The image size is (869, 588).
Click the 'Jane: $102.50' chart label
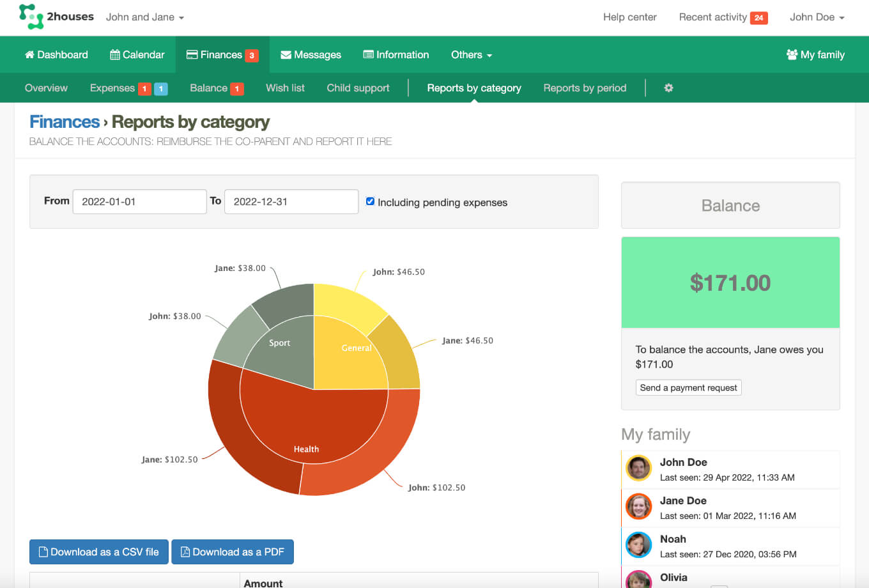pyautogui.click(x=169, y=460)
